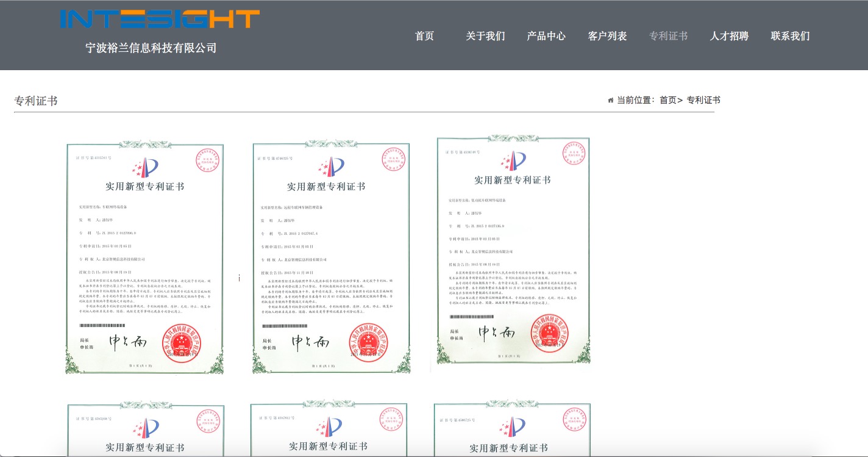Screen dimensions: 868x457
Task: Open the 联系我们 navigation menu item
Action: point(789,37)
